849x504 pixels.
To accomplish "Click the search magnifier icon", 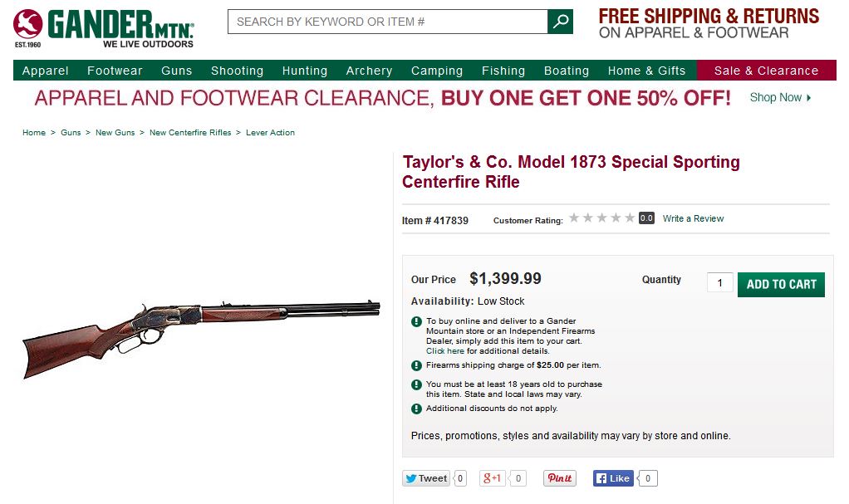I will [561, 22].
